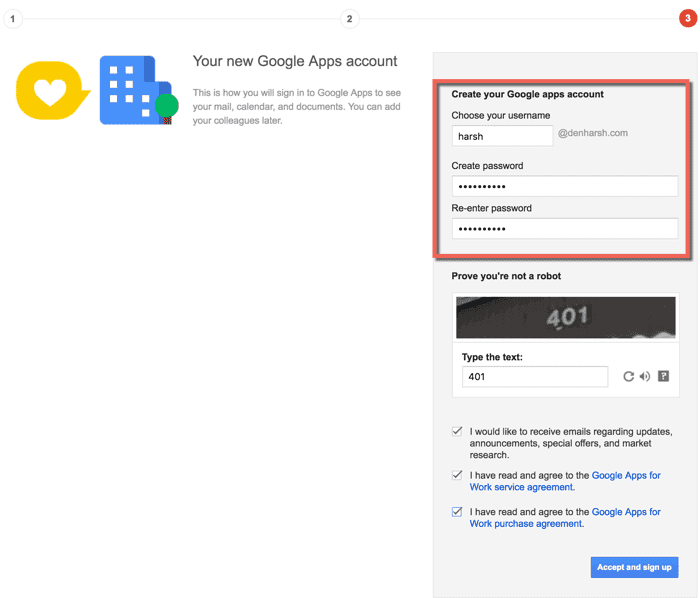The height and width of the screenshot is (598, 700).
Task: Open the captcha help question icon
Action: coord(663,376)
